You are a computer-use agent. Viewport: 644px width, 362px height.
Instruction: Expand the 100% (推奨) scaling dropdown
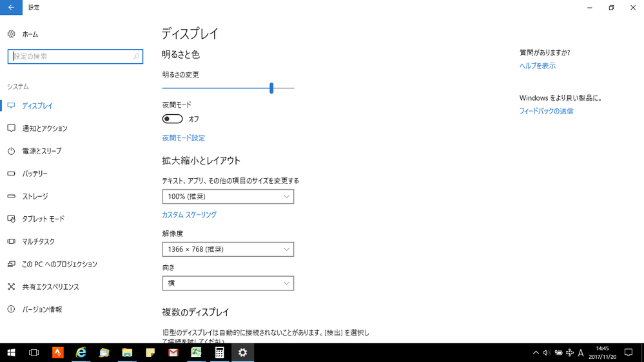(228, 197)
